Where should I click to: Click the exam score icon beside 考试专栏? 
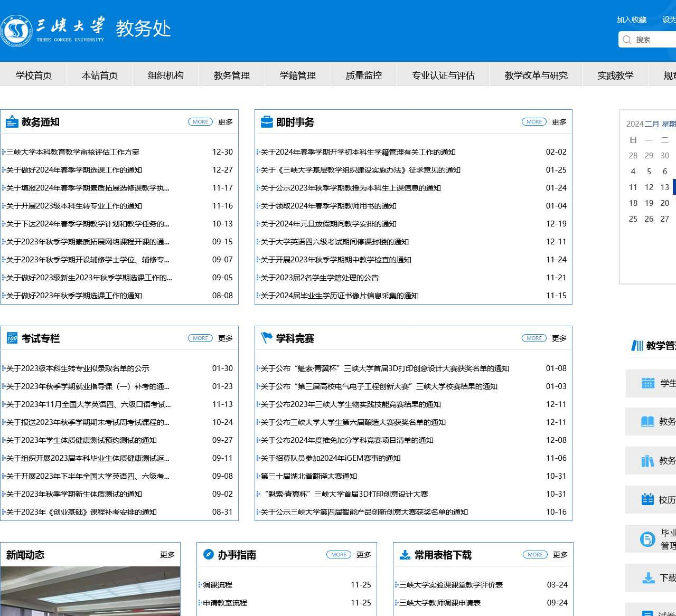click(x=13, y=338)
